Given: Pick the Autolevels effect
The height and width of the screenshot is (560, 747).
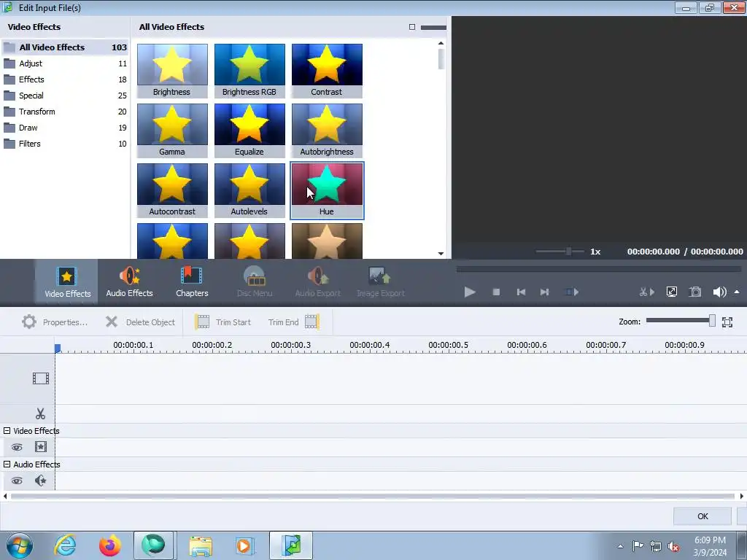Looking at the screenshot, I should click(249, 190).
